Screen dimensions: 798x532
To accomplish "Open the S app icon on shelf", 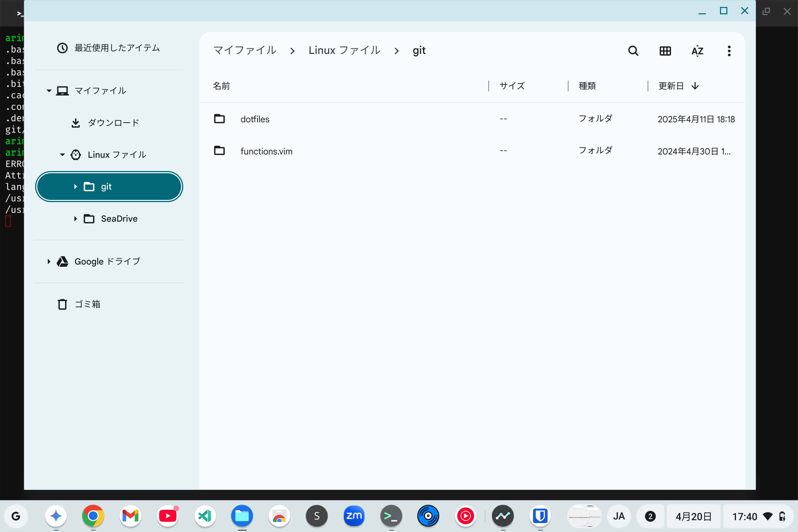I will (317, 516).
